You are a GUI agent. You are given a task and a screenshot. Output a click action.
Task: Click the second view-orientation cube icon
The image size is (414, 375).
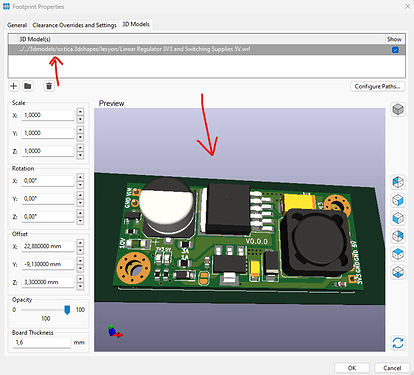pos(398,200)
